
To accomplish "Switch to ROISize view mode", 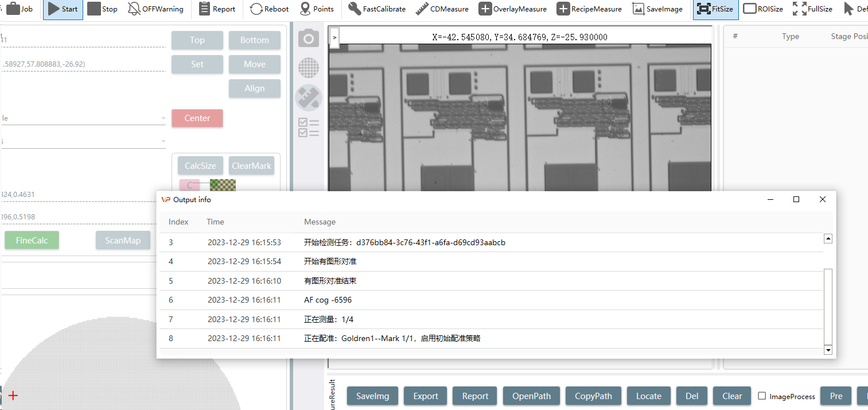I will coord(763,9).
